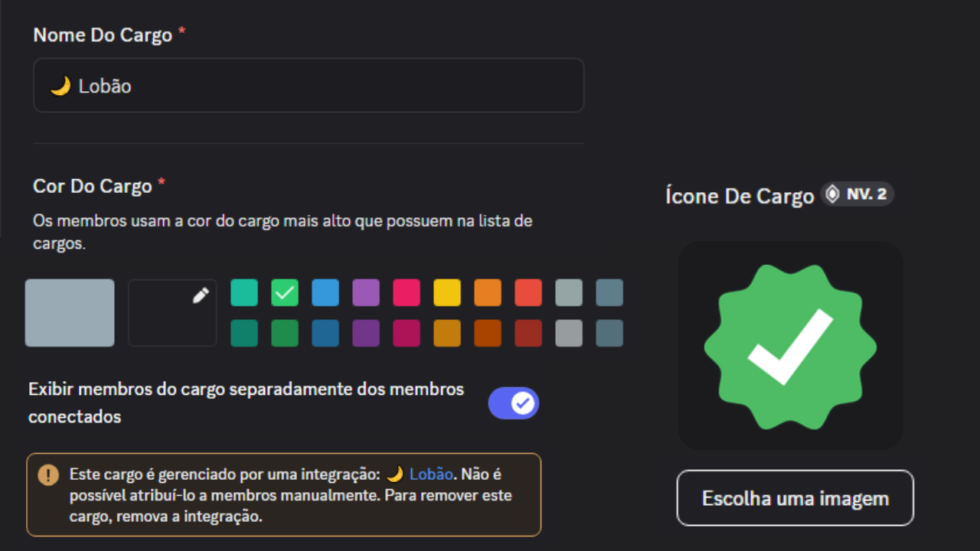Choose the yellow color swatch
Screen dimensions: 980x551
[447, 293]
